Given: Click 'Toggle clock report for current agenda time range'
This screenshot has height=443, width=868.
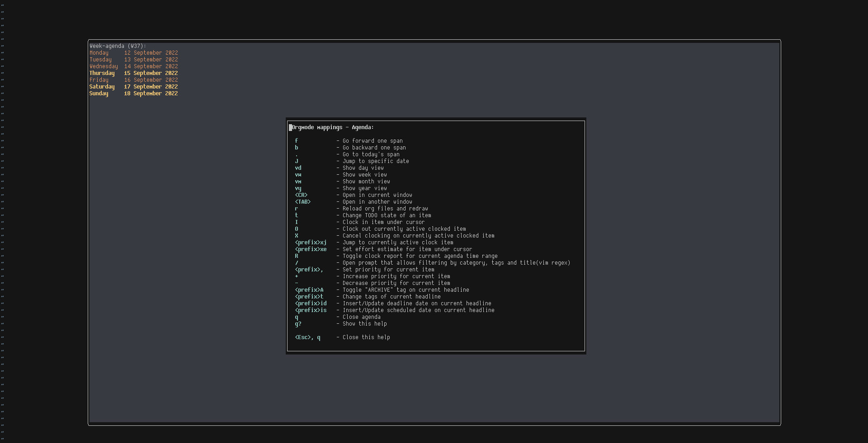Looking at the screenshot, I should tap(396, 256).
